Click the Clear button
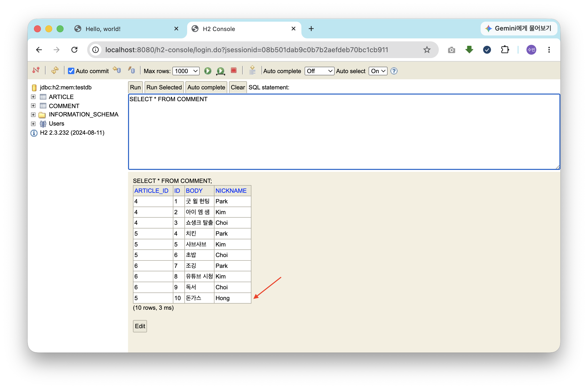 [x=238, y=87]
